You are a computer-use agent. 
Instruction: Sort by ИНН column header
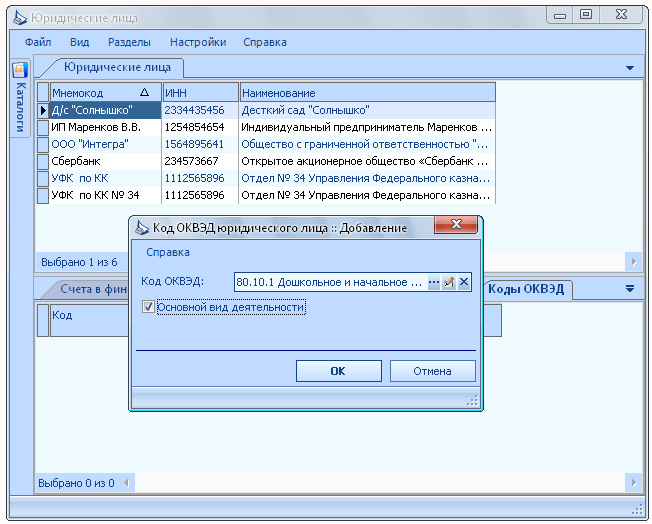pyautogui.click(x=200, y=92)
